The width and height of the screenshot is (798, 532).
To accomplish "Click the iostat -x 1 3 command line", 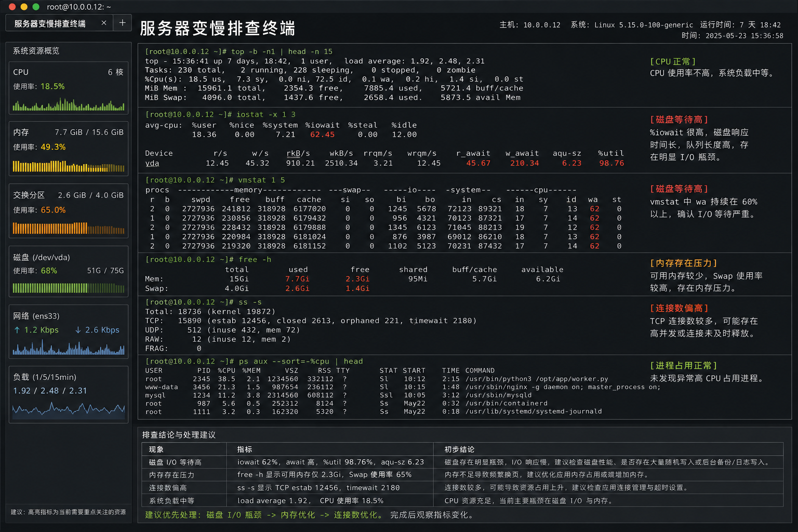I will tap(220, 114).
